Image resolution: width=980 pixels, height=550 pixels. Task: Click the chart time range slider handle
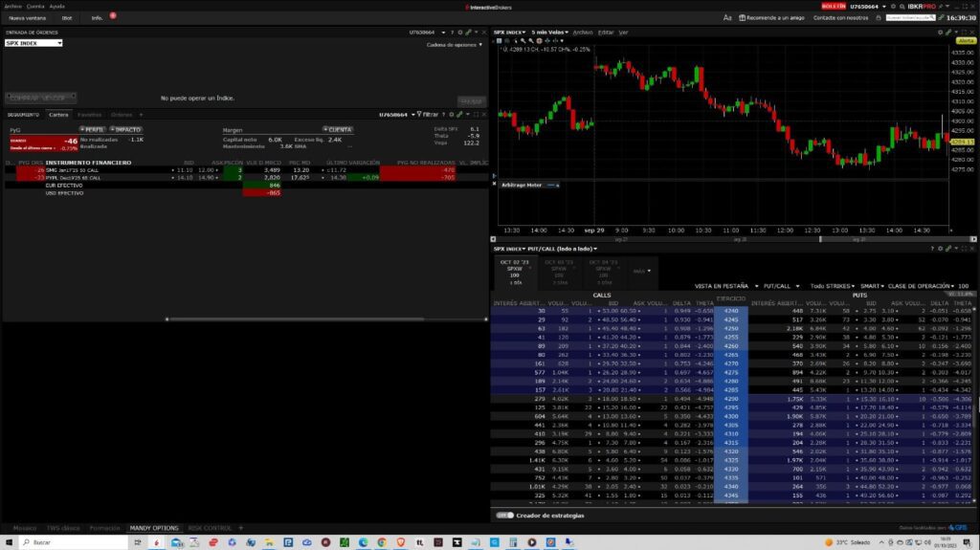pyautogui.click(x=820, y=239)
